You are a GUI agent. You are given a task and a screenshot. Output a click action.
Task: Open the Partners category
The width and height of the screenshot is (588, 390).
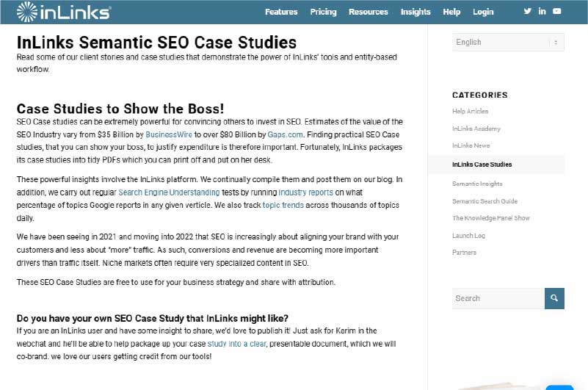point(464,252)
